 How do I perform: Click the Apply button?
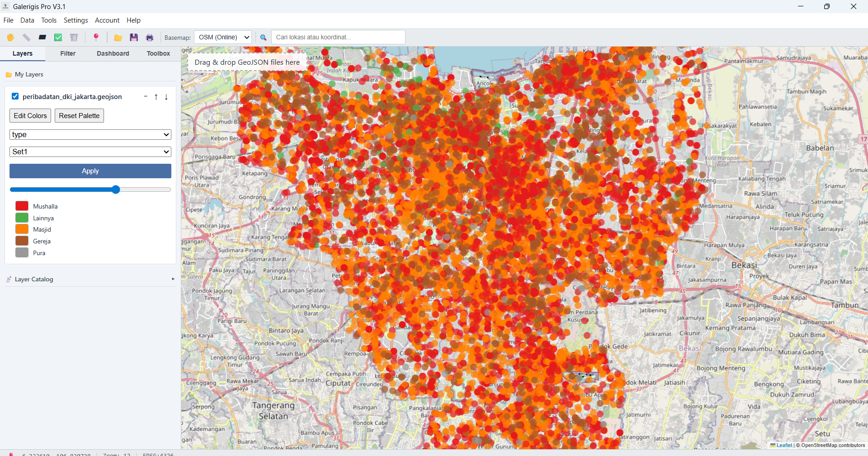[x=90, y=171]
